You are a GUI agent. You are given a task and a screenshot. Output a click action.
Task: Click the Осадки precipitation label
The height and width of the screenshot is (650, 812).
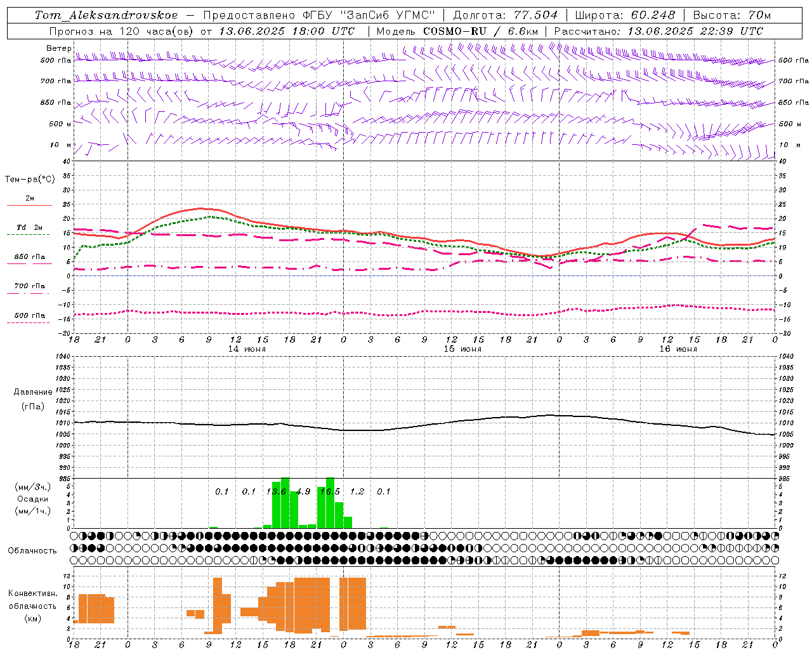point(33,499)
